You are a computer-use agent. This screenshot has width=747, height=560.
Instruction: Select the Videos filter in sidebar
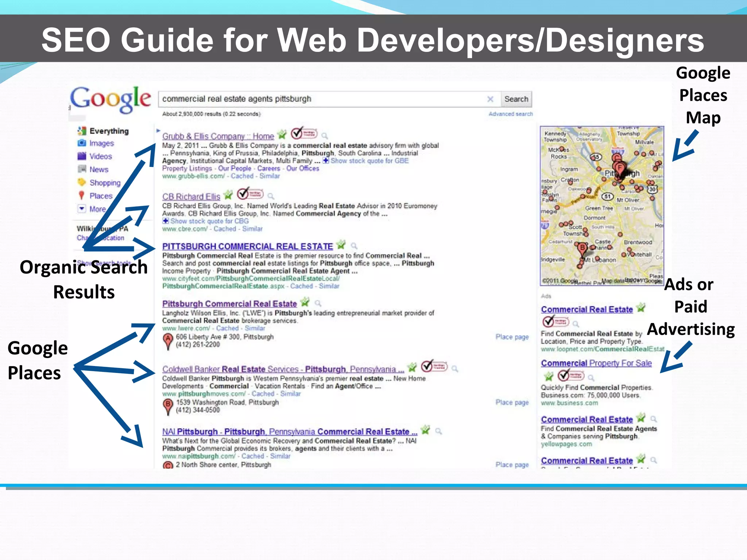[101, 156]
